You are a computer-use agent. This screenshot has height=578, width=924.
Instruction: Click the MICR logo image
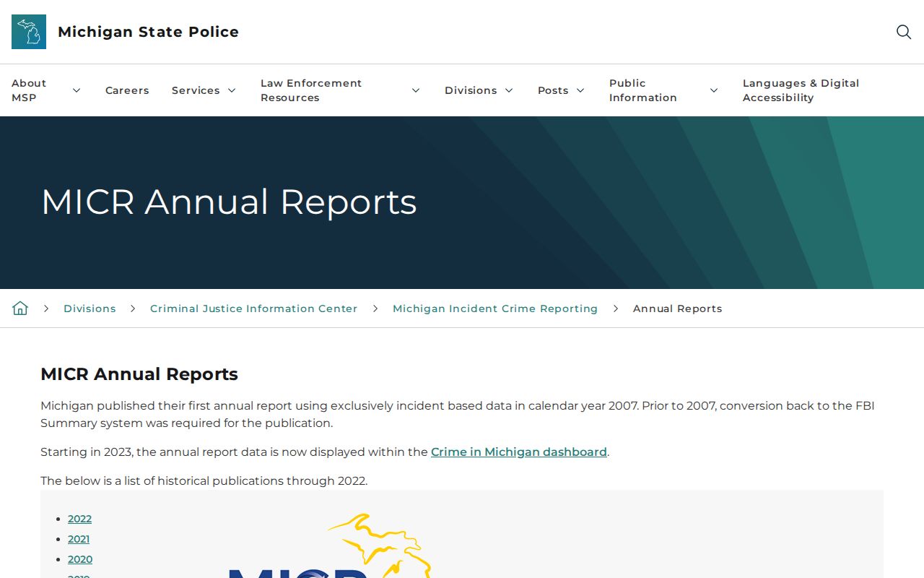point(331,545)
